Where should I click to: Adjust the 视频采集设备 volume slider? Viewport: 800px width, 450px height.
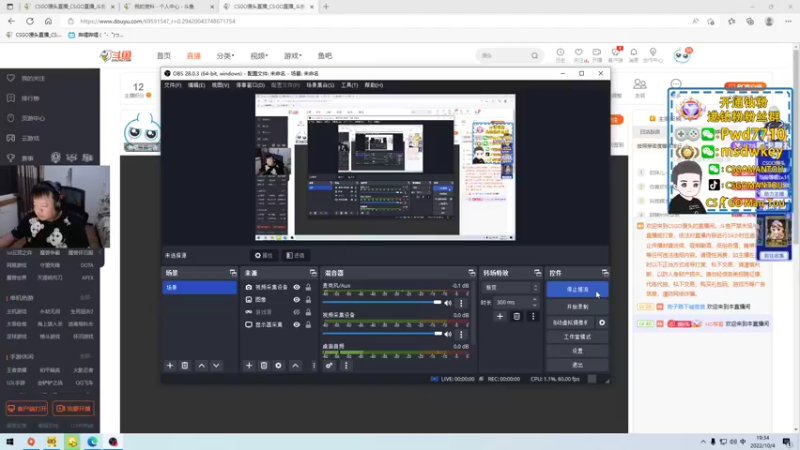[x=382, y=334]
